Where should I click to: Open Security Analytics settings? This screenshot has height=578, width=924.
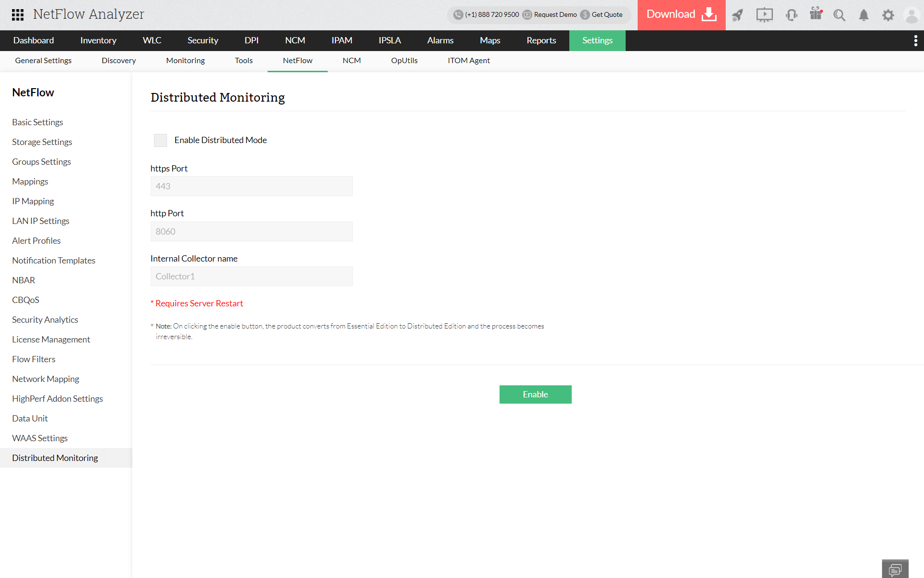(x=45, y=319)
